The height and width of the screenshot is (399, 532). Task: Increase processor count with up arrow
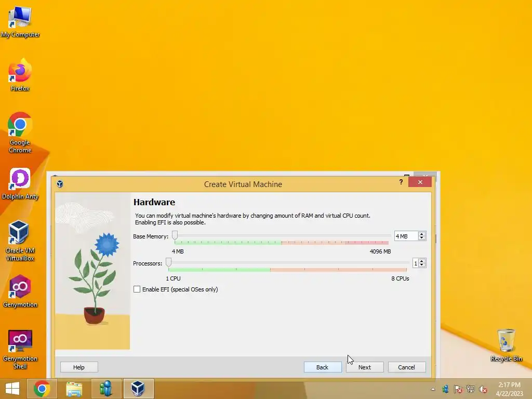point(422,261)
